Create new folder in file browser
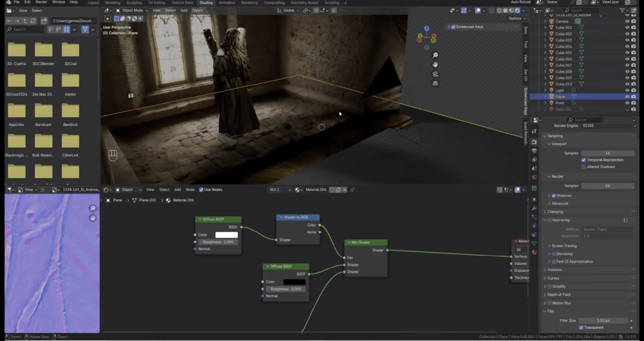 (44, 21)
